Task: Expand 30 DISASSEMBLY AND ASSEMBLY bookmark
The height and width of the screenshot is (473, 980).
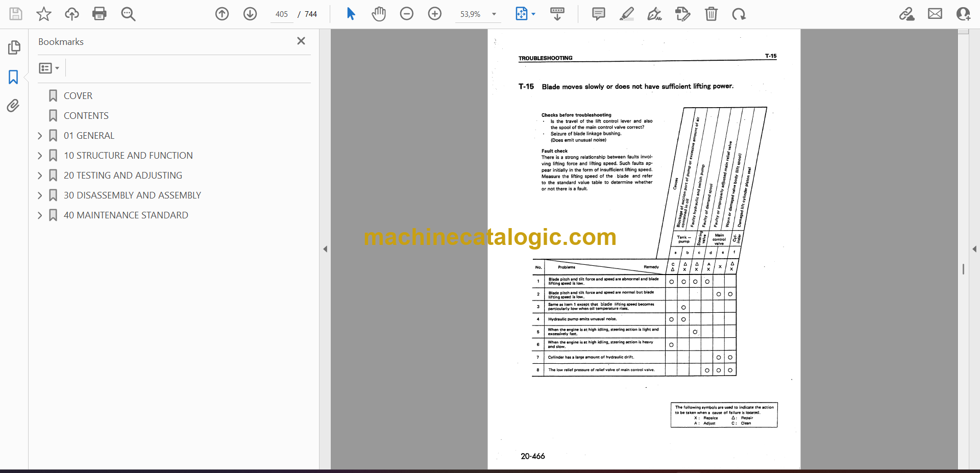Action: click(x=40, y=195)
